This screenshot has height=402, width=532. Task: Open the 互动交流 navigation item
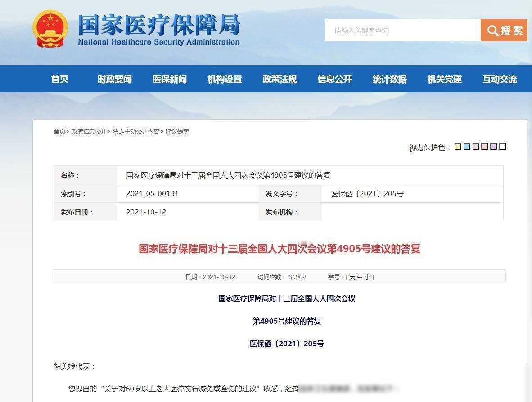[x=500, y=79]
